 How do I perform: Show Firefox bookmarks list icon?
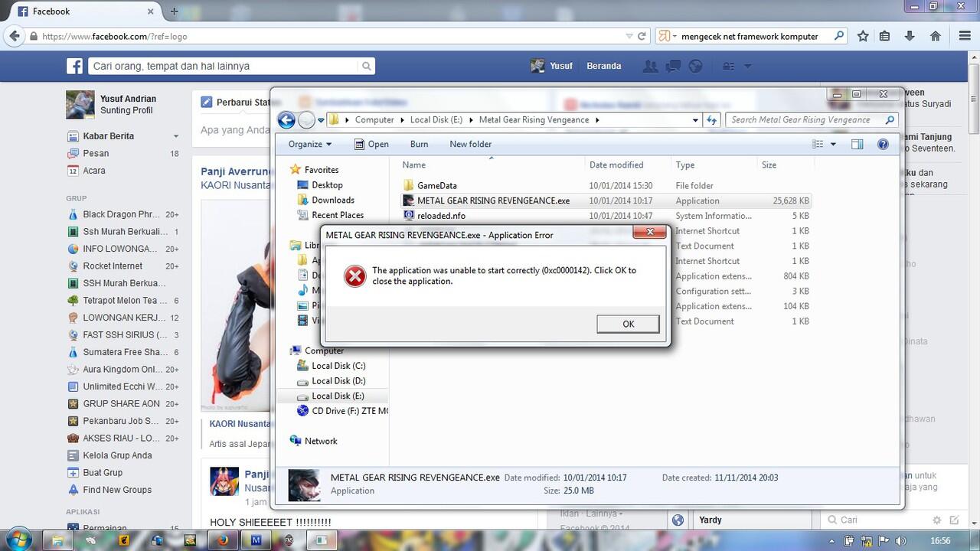point(885,36)
